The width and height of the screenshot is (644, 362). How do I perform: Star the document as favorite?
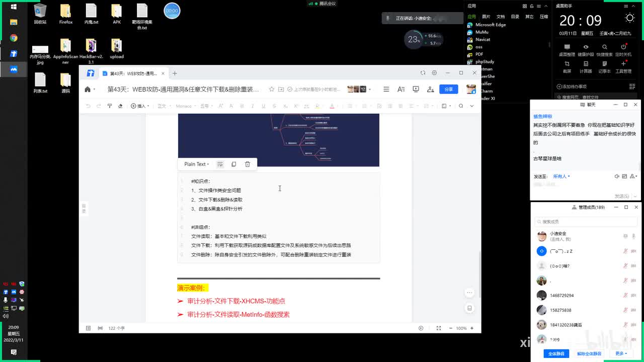272,89
